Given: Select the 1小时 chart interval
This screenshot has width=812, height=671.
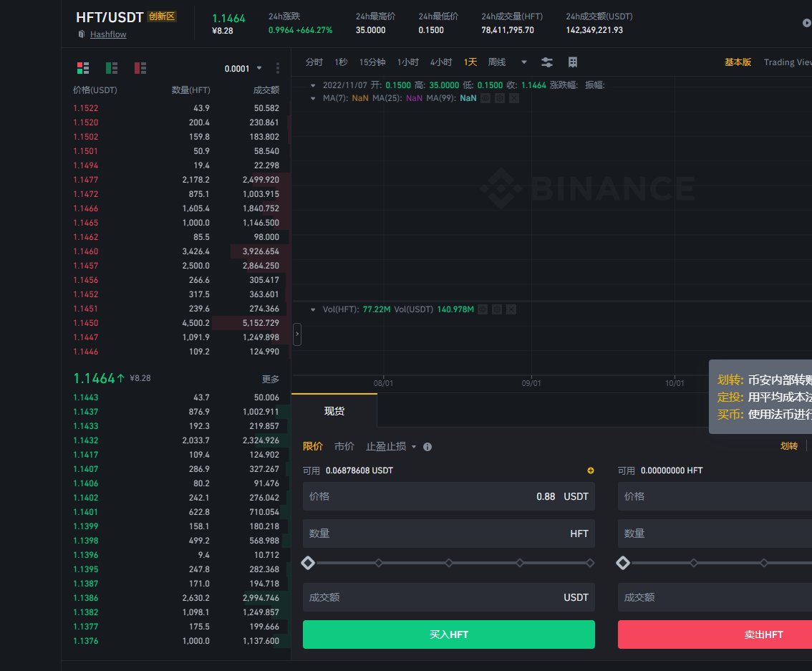Looking at the screenshot, I should (x=408, y=62).
